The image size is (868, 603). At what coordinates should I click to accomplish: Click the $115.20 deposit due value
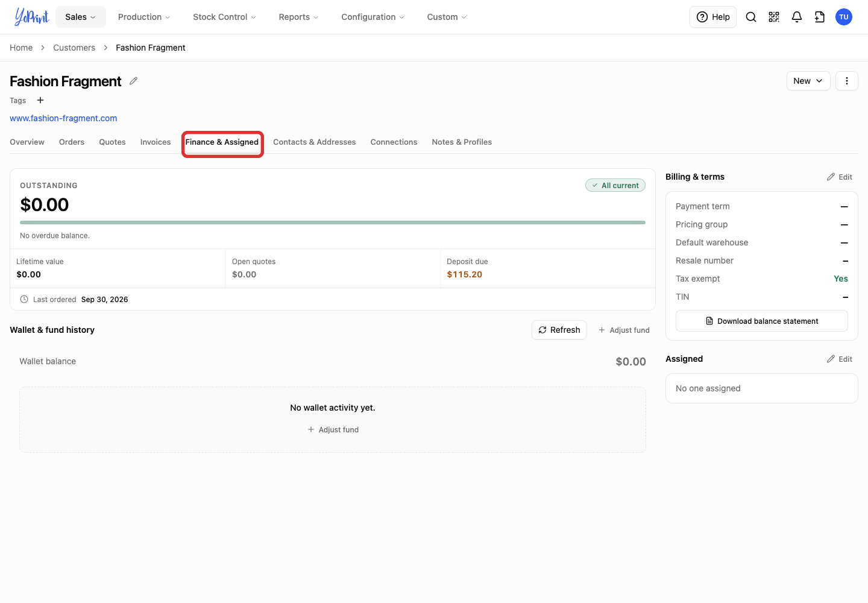point(464,274)
